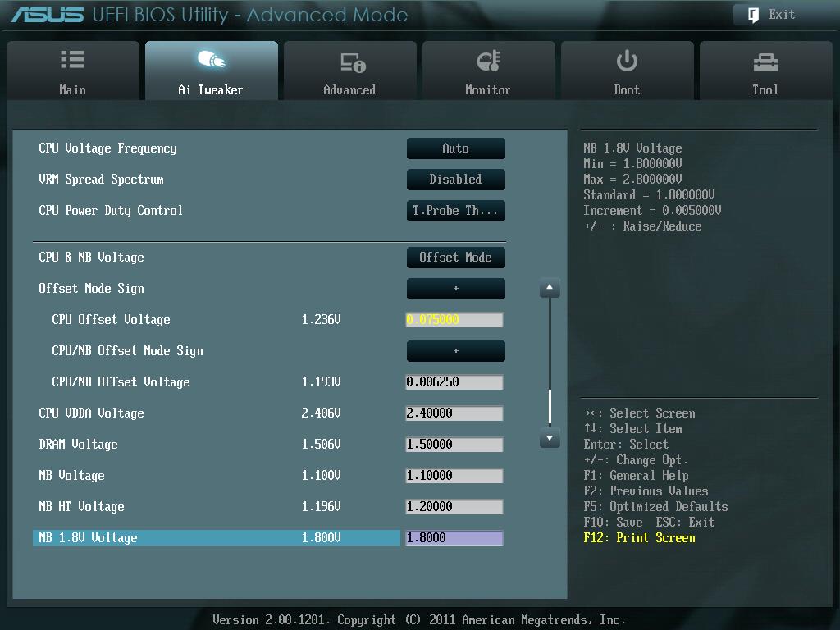Select the CPU Power Duty Control label

click(x=111, y=211)
